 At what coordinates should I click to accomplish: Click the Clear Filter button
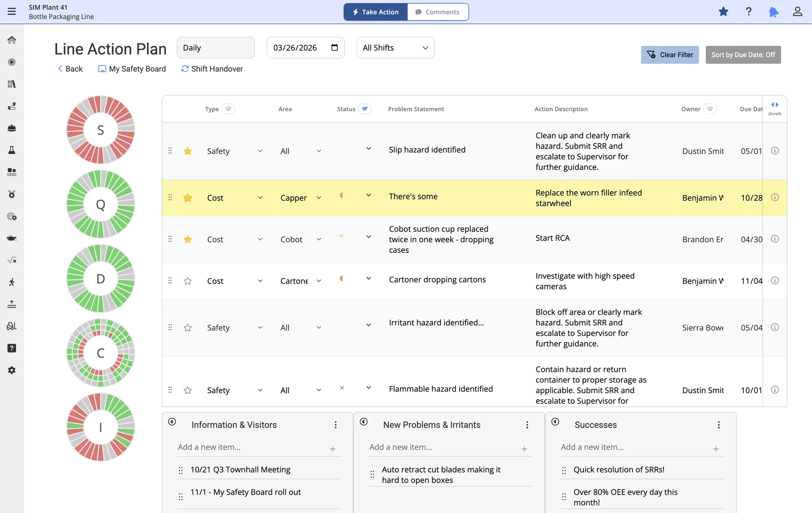(670, 55)
